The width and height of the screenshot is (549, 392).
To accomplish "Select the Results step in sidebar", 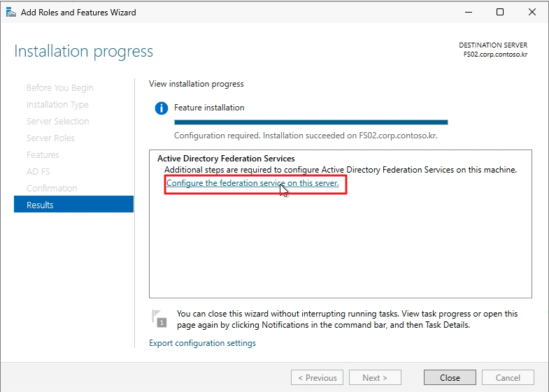I will click(x=73, y=205).
